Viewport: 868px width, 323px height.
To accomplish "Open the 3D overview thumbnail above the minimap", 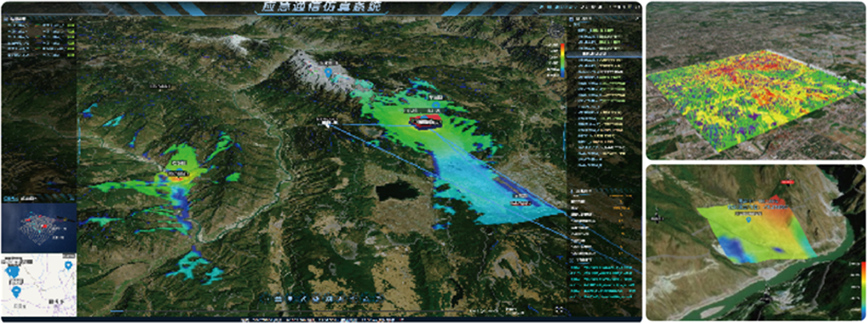I will click(x=39, y=228).
